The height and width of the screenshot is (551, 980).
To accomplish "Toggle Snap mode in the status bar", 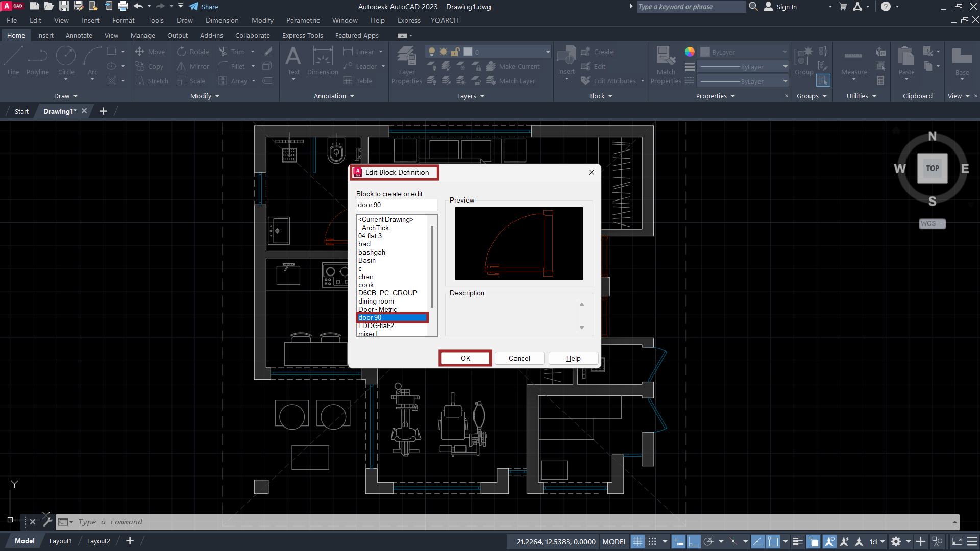I will click(x=652, y=541).
